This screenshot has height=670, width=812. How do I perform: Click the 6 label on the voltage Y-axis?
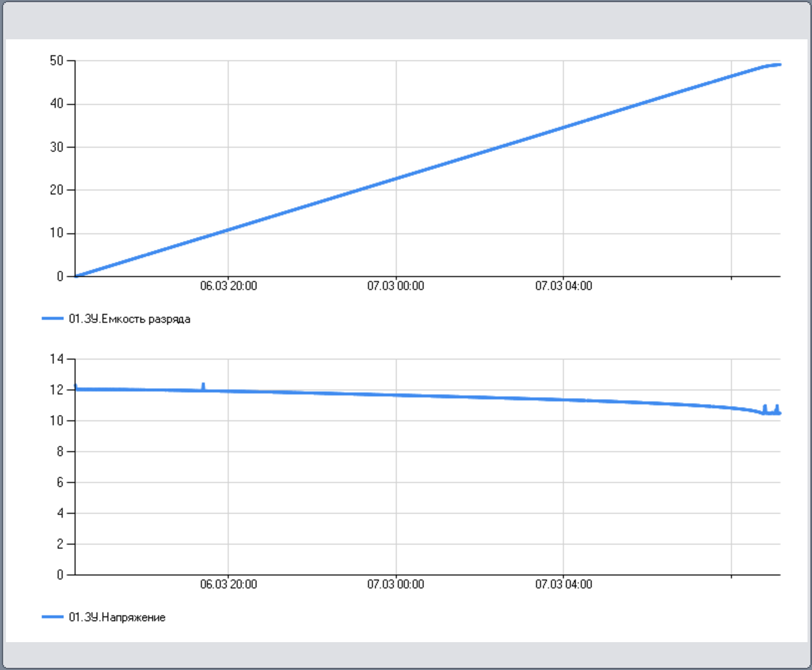(x=60, y=482)
